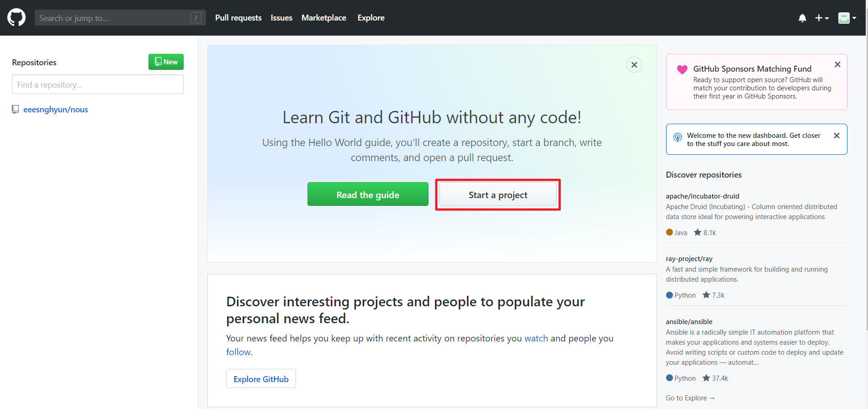
Task: Click the Java language label
Action: coord(677,233)
